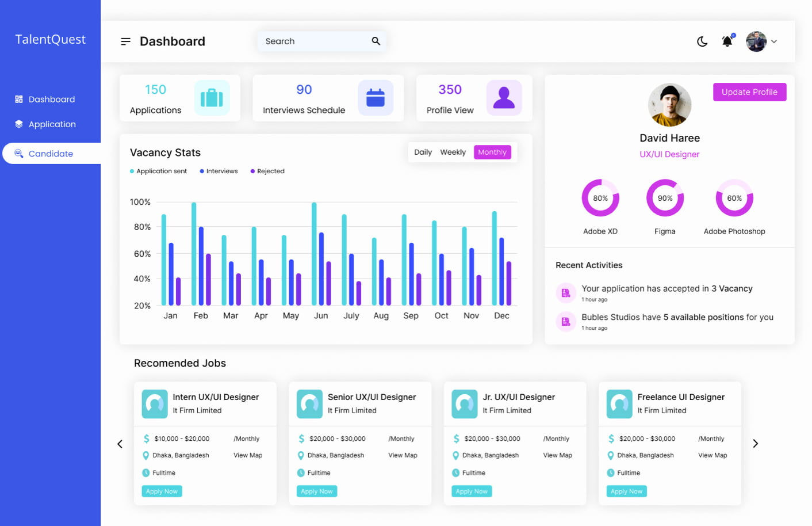Screen dimensions: 812x526
Task: Open the Application section in the sidebar
Action: [52, 124]
